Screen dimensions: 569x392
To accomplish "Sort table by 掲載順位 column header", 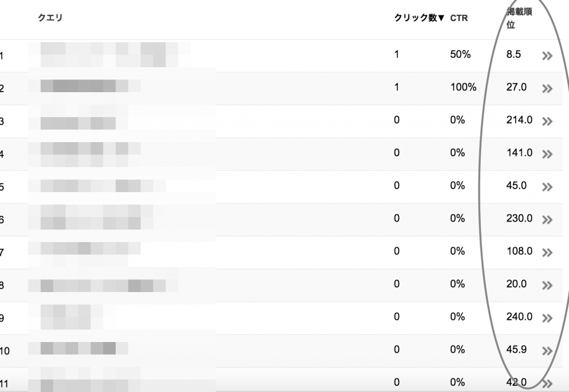I will click(x=519, y=19).
